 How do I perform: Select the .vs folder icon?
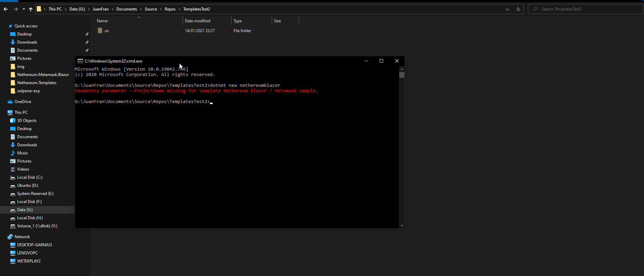click(x=100, y=30)
